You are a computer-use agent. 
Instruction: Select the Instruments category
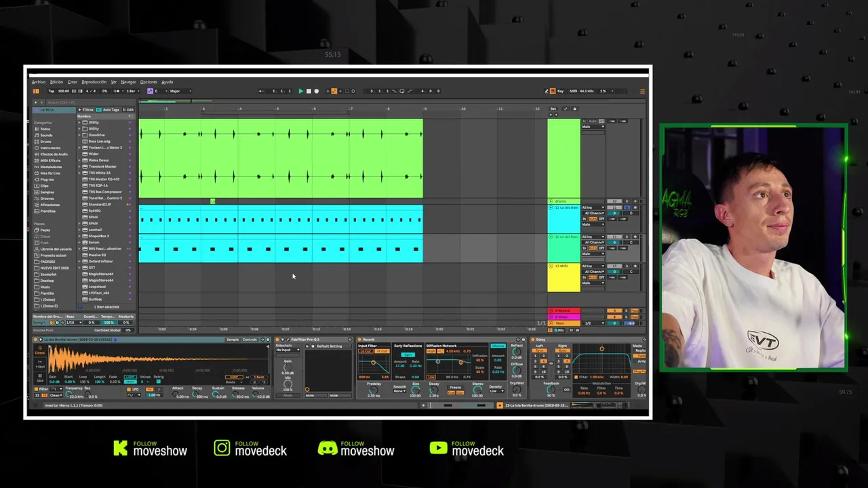[50, 148]
